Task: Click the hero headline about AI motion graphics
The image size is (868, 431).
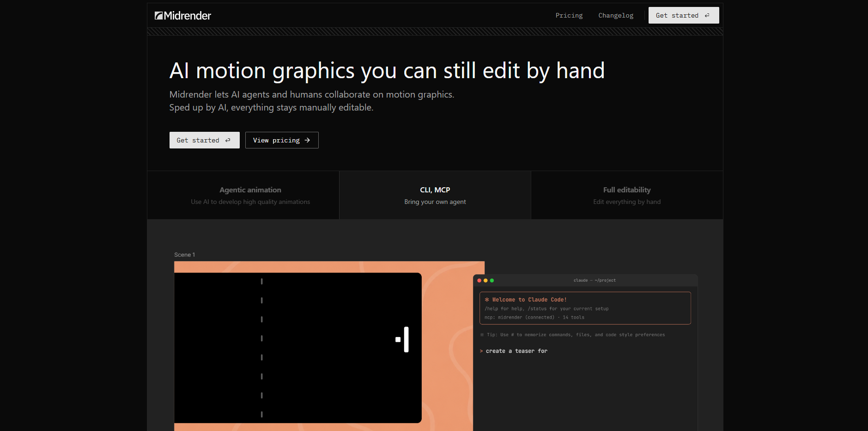Action: [387, 71]
